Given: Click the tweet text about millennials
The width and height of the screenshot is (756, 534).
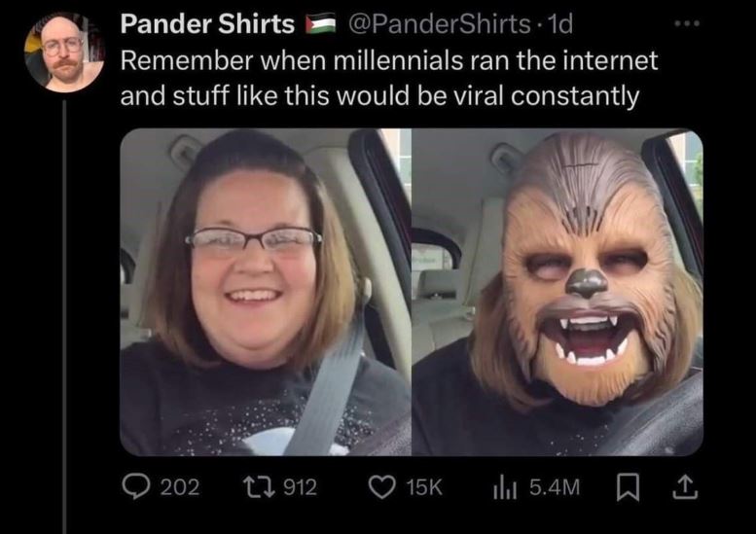Looking at the screenshot, I should (388, 78).
